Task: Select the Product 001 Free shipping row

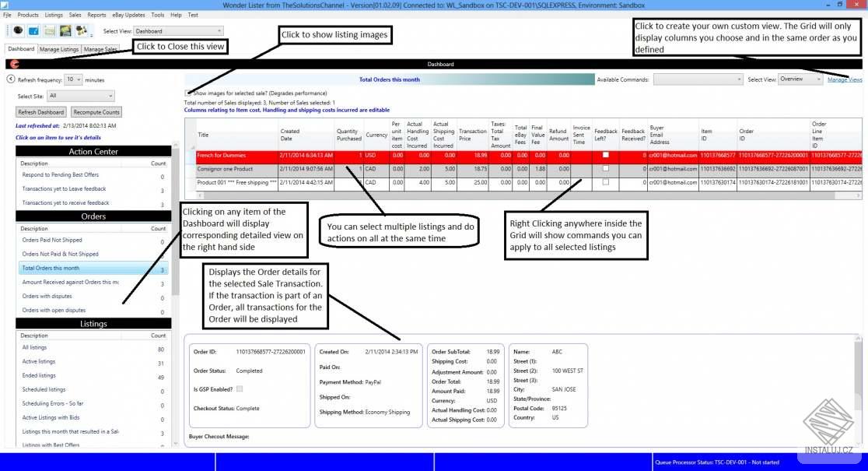Action: coord(529,183)
